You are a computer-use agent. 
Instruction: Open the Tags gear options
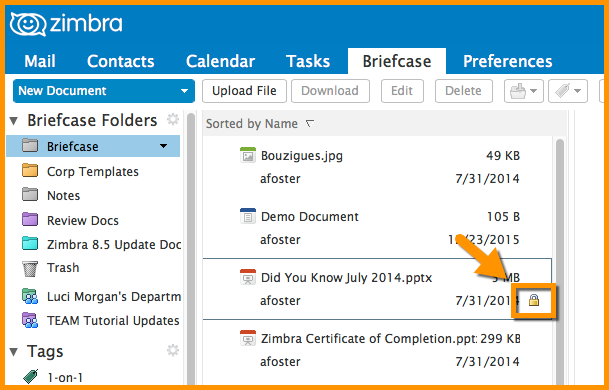pos(173,350)
